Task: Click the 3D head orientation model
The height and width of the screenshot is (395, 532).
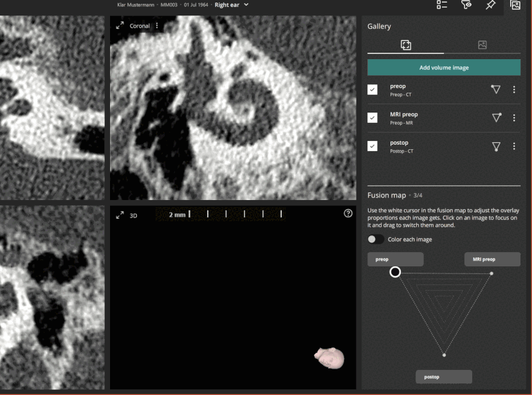Action: click(329, 358)
